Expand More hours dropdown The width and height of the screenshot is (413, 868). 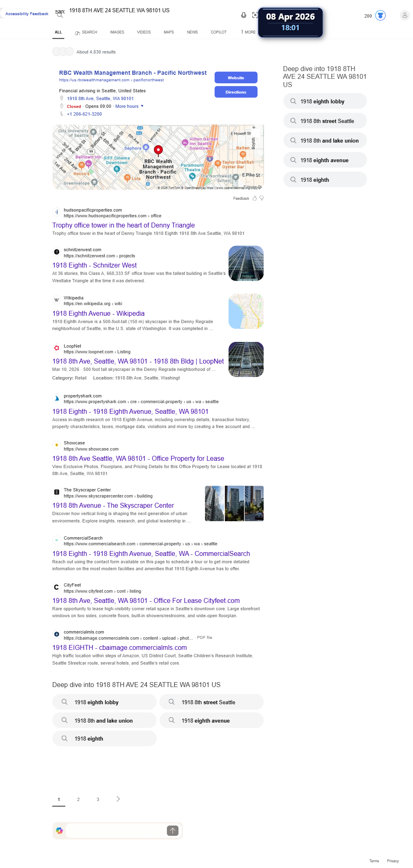[x=129, y=106]
